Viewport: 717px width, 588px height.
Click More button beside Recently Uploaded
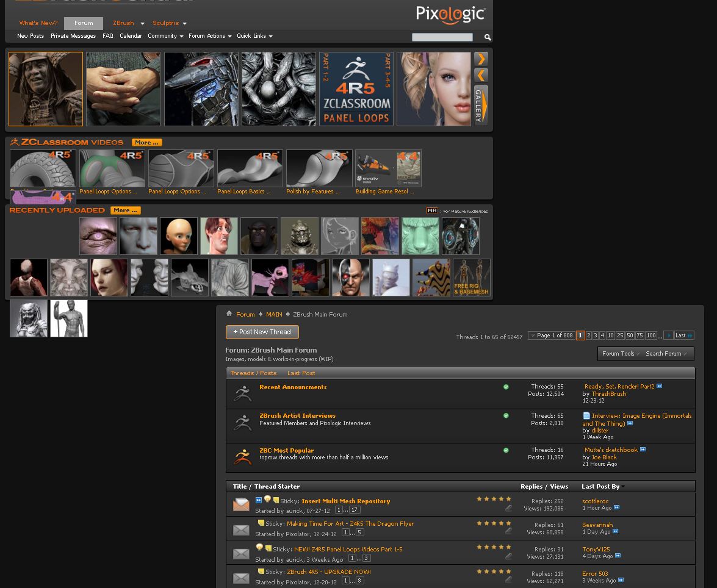coord(125,210)
